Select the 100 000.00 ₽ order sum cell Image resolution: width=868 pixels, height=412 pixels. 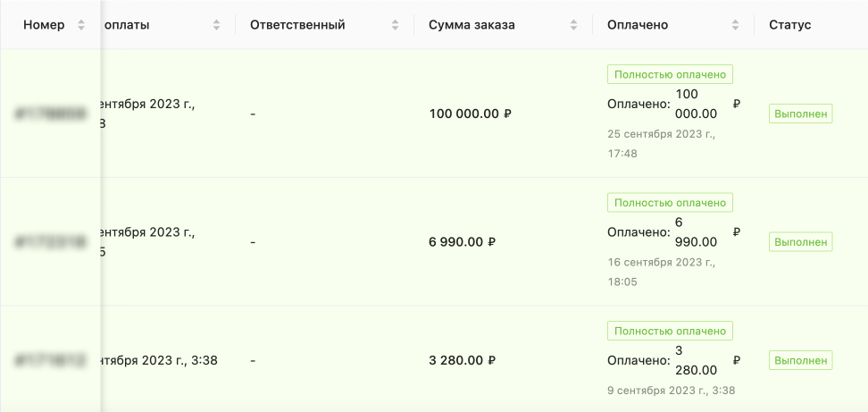point(470,114)
